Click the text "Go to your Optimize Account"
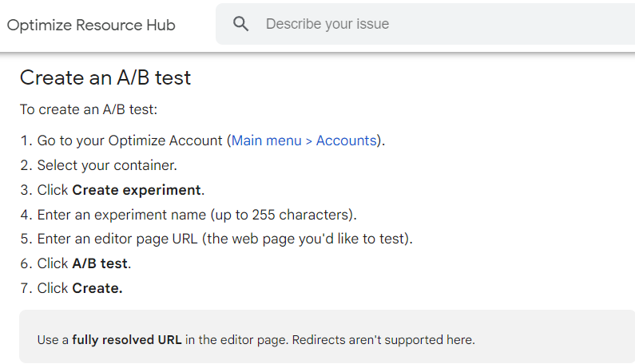Screen dimensions: 635x364 tap(129, 140)
